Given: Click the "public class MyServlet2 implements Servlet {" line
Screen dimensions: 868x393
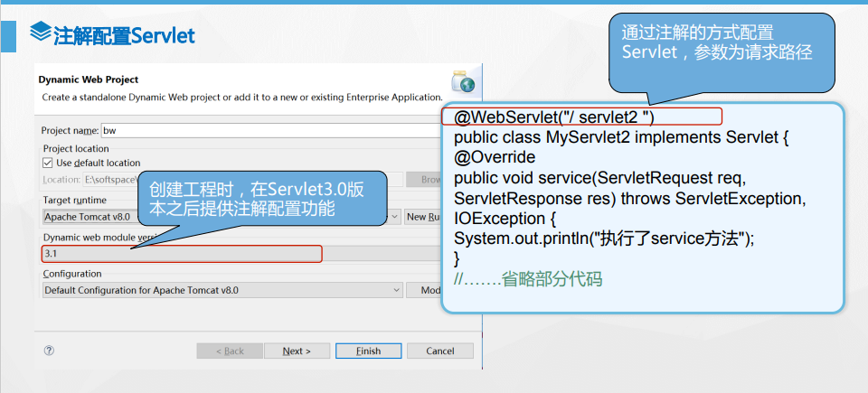Looking at the screenshot, I should tap(621, 137).
